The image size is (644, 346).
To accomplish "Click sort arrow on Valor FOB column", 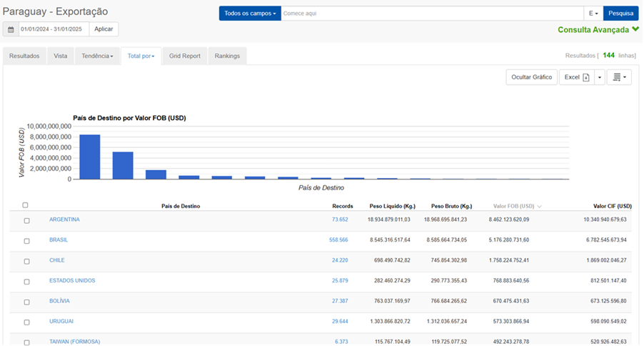I will click(539, 207).
